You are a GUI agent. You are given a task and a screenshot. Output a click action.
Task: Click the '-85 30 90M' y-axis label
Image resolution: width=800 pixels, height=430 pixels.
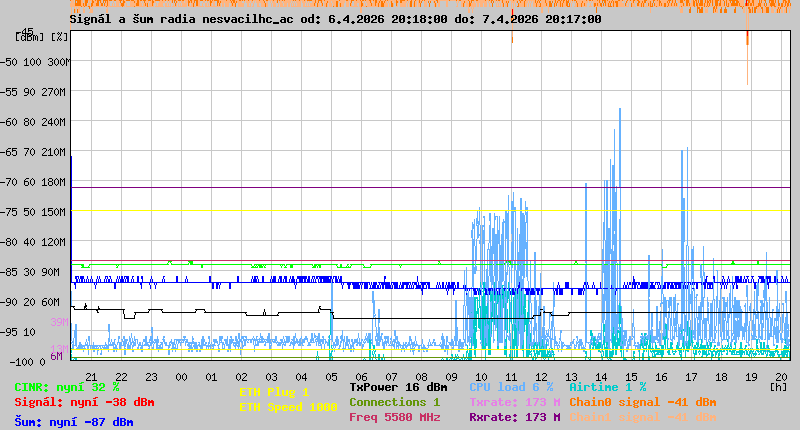[x=31, y=272]
